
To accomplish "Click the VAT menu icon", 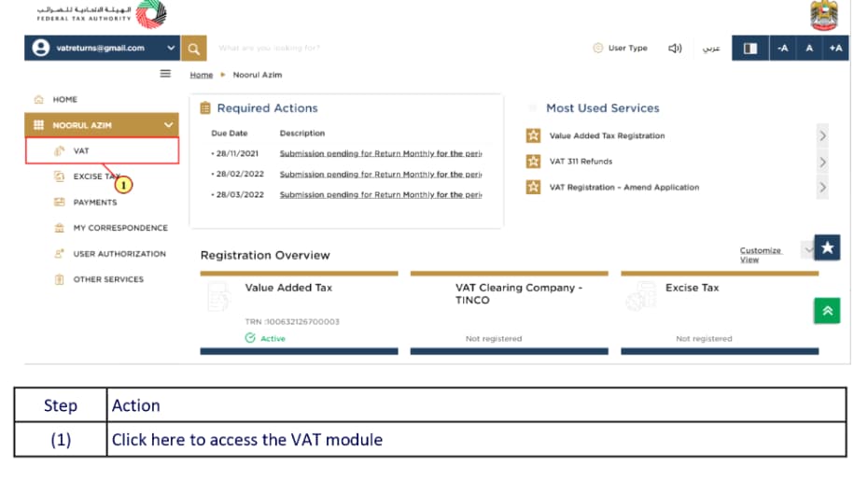I will point(59,150).
